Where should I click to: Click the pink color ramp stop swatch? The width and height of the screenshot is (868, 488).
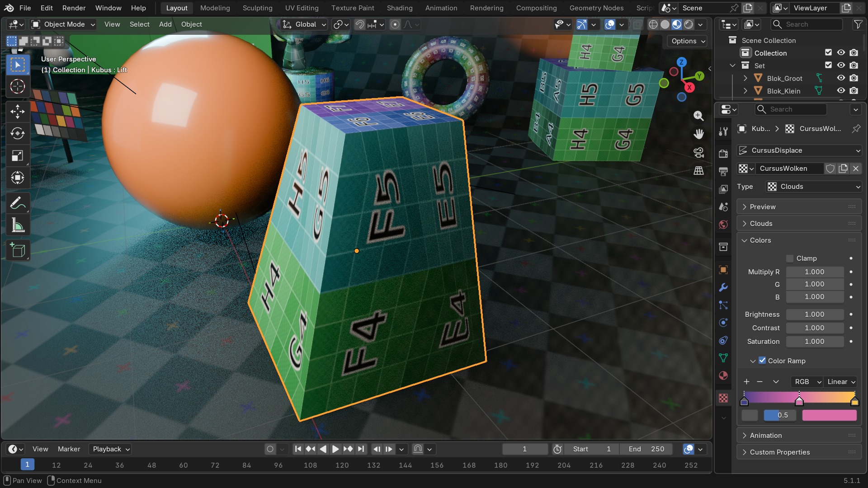[x=829, y=415]
